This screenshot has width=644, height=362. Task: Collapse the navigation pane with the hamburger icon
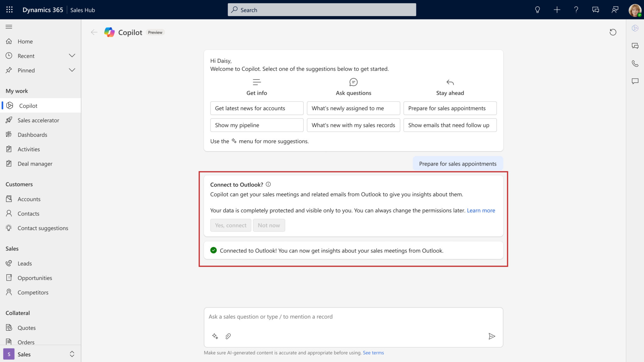(x=9, y=26)
